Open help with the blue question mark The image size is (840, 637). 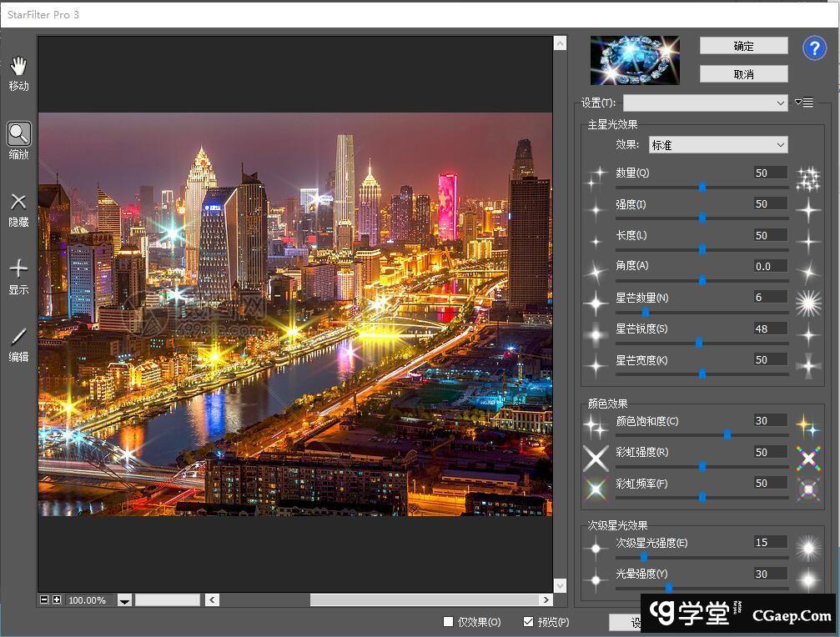click(x=814, y=48)
